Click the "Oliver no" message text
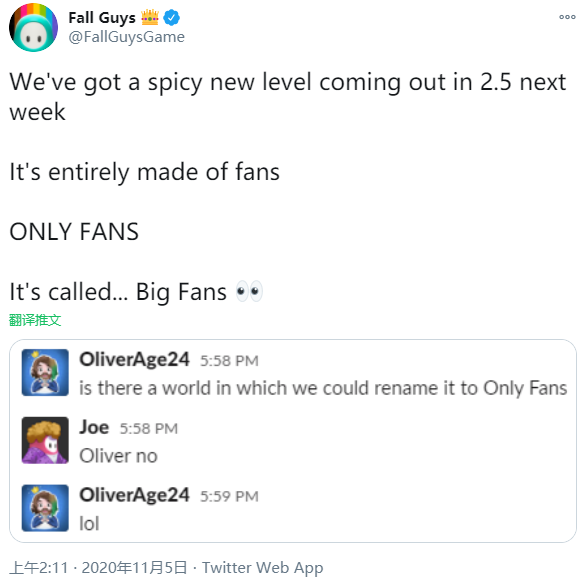 (x=118, y=456)
